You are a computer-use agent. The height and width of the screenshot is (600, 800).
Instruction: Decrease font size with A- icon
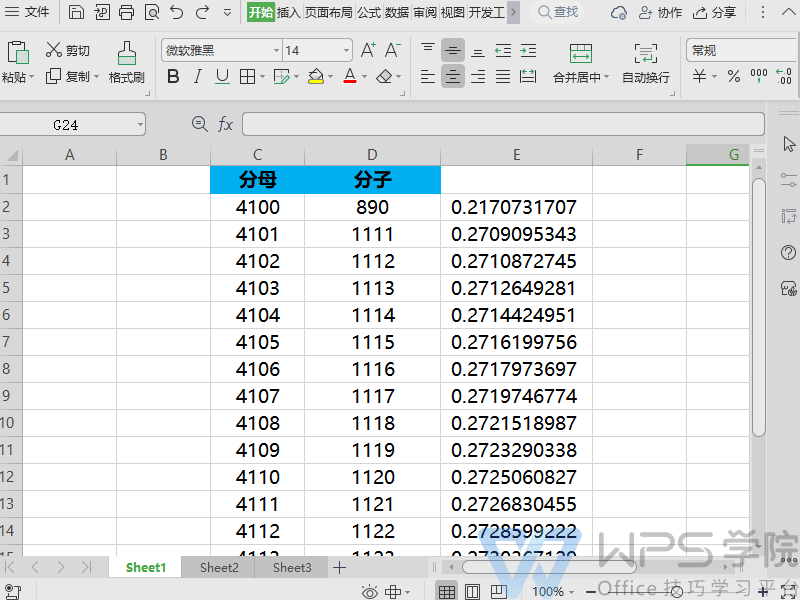[x=392, y=50]
